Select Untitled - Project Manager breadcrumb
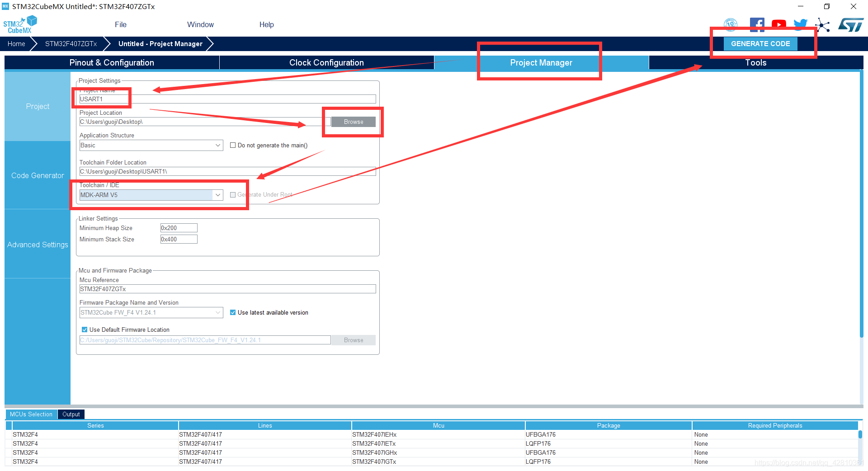 point(160,44)
